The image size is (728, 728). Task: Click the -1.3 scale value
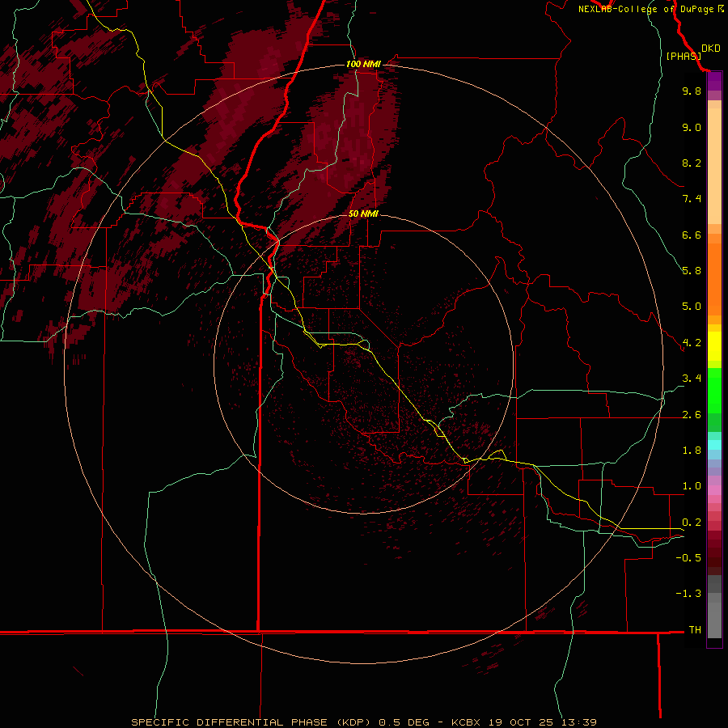pos(688,594)
